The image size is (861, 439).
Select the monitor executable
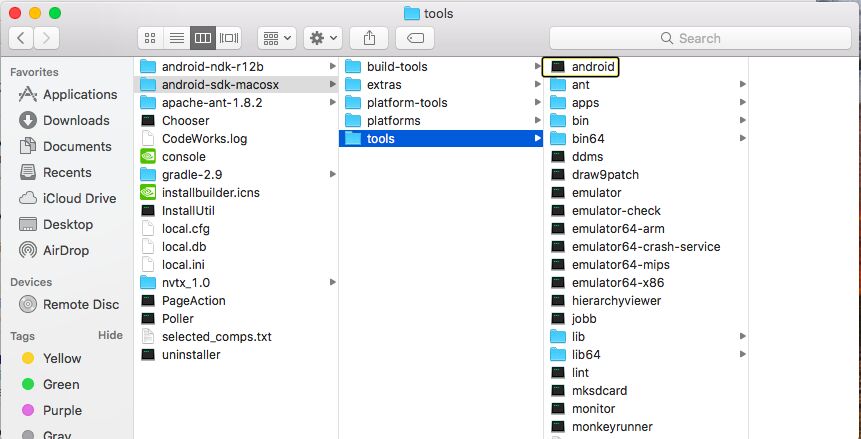[583, 409]
